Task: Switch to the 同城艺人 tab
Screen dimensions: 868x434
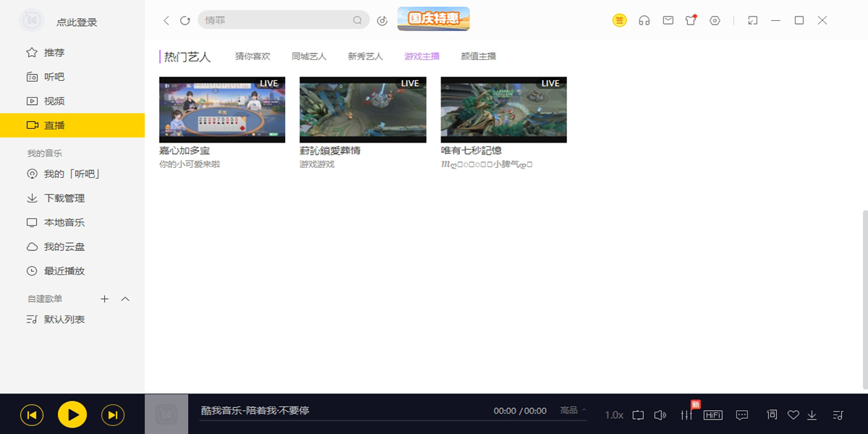Action: (309, 56)
